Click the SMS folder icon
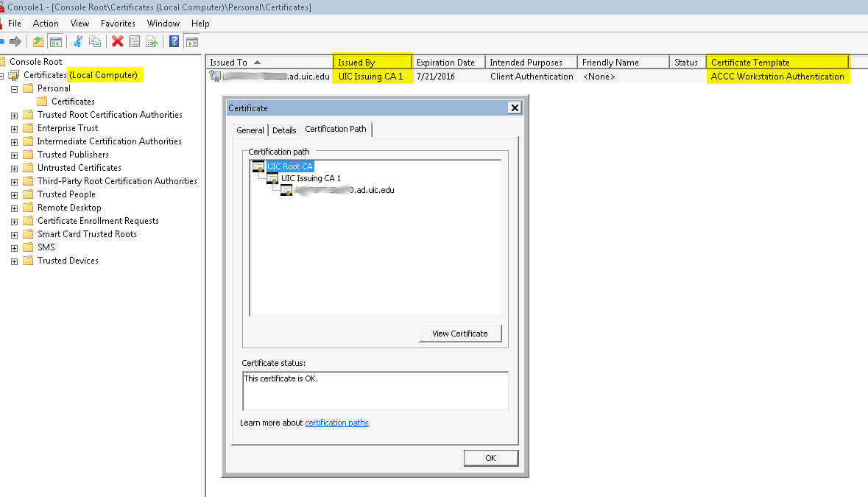868x497 pixels. coord(28,247)
